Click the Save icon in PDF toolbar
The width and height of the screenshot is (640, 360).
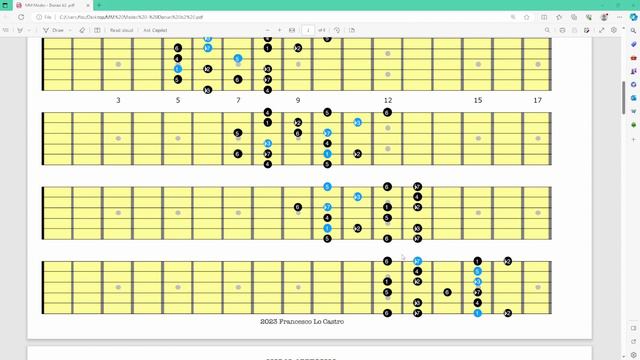(x=575, y=30)
